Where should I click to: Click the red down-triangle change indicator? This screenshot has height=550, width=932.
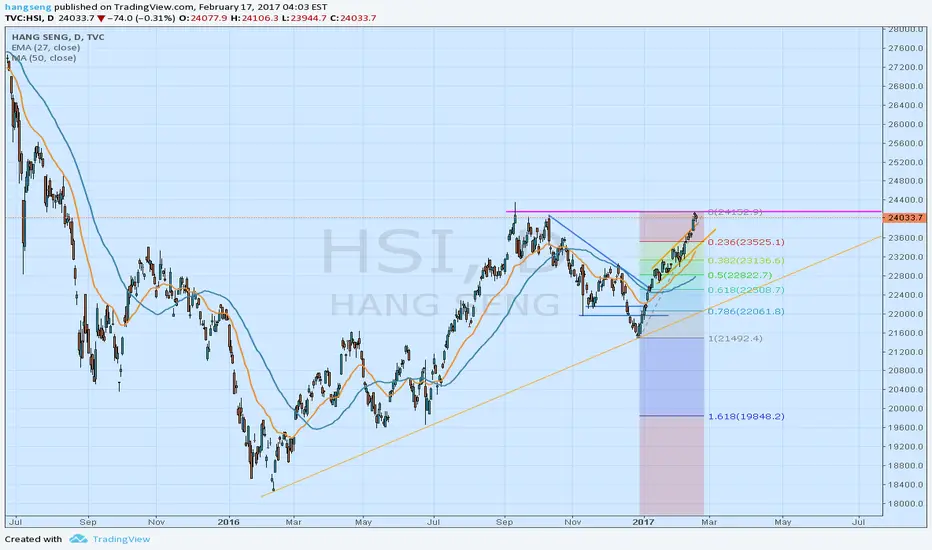101,18
